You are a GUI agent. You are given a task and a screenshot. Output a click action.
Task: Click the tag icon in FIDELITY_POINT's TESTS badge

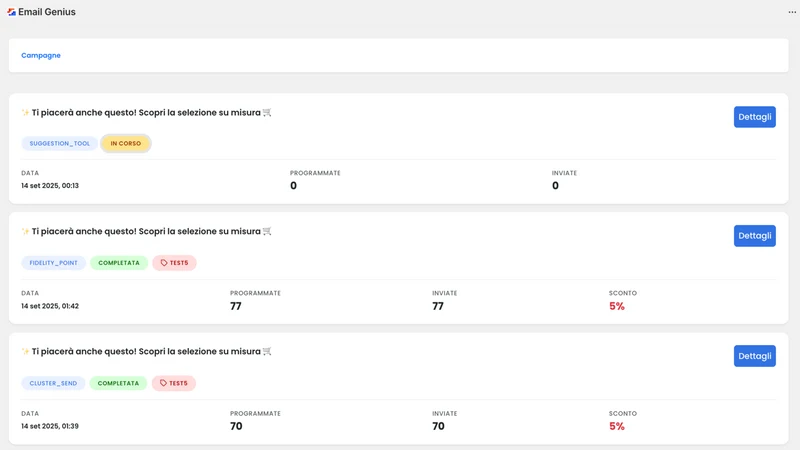click(164, 263)
